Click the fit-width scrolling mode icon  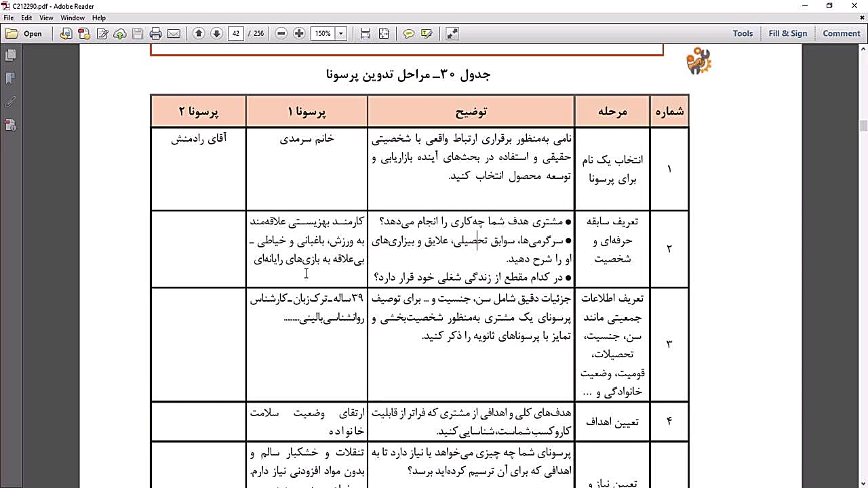coord(366,33)
